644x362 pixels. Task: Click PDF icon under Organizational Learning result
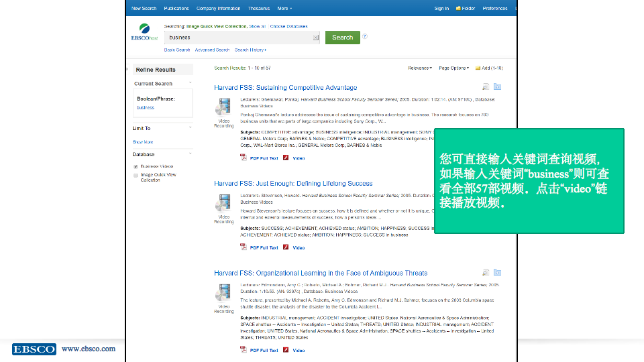(x=244, y=349)
